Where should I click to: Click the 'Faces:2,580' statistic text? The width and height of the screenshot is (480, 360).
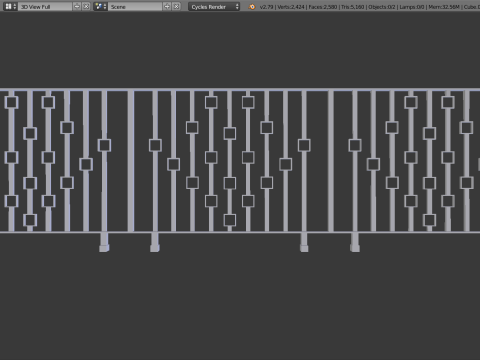323,7
